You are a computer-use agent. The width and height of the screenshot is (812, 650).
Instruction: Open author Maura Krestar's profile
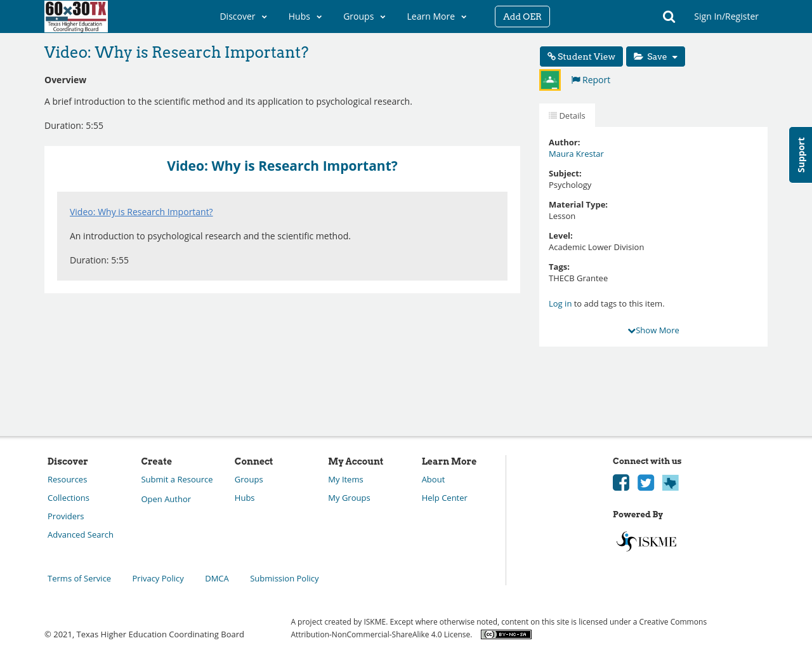tap(576, 154)
